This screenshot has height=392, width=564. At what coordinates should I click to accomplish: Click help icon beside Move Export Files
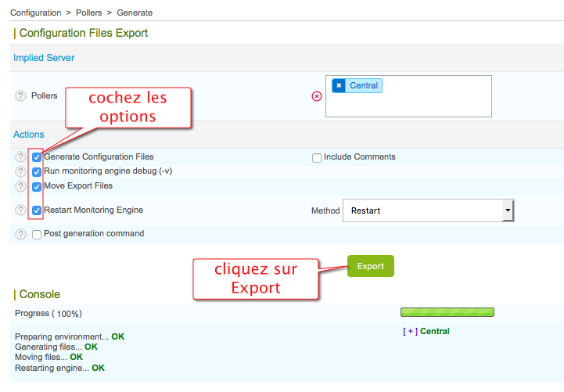point(20,187)
